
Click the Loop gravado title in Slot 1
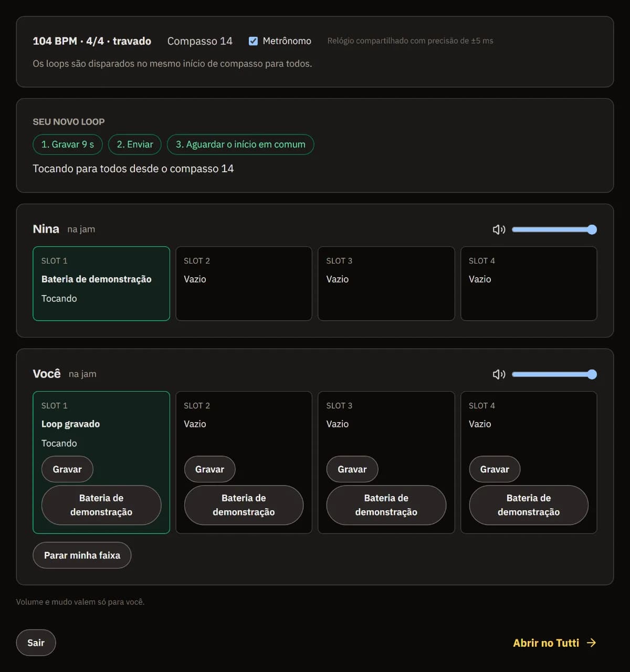click(70, 424)
